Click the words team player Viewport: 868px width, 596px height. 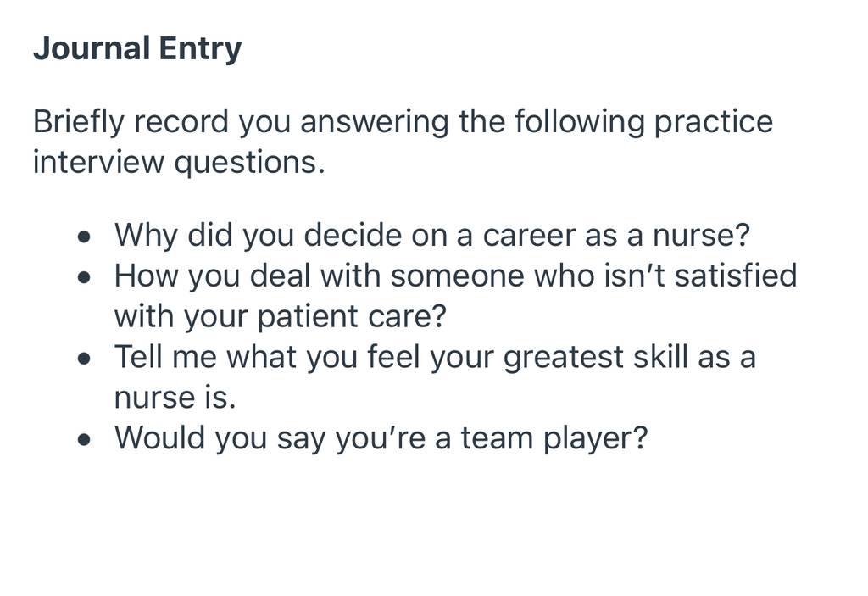554,438
